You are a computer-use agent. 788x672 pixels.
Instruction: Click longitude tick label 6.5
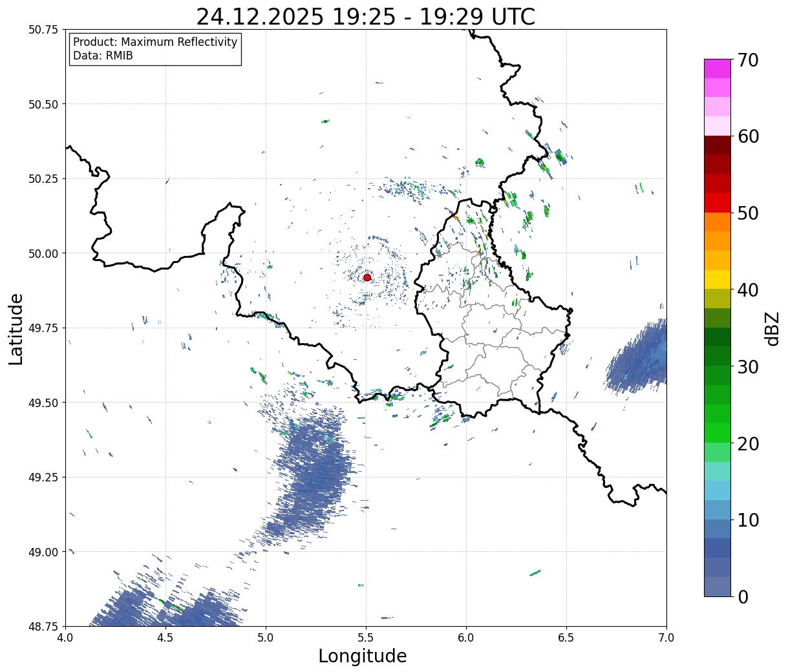pyautogui.click(x=566, y=638)
